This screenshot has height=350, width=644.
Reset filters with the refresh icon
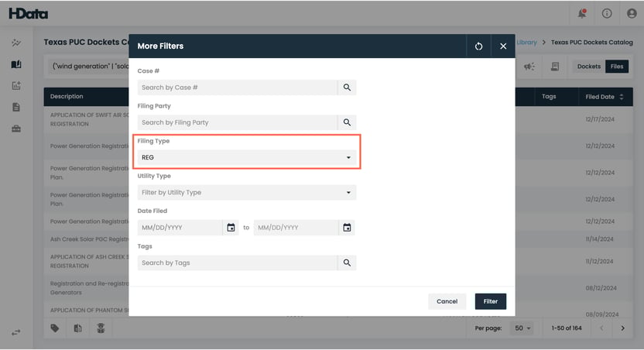(x=478, y=46)
